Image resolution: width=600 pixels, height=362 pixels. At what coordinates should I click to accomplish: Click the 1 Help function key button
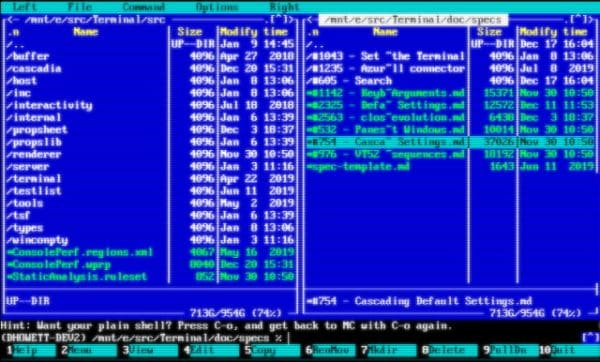(31, 350)
